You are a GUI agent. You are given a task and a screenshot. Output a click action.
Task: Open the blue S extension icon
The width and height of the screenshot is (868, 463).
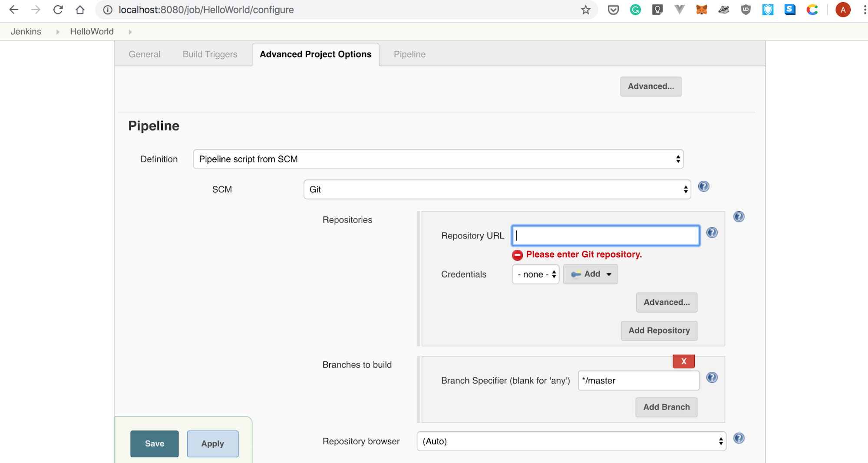(790, 10)
